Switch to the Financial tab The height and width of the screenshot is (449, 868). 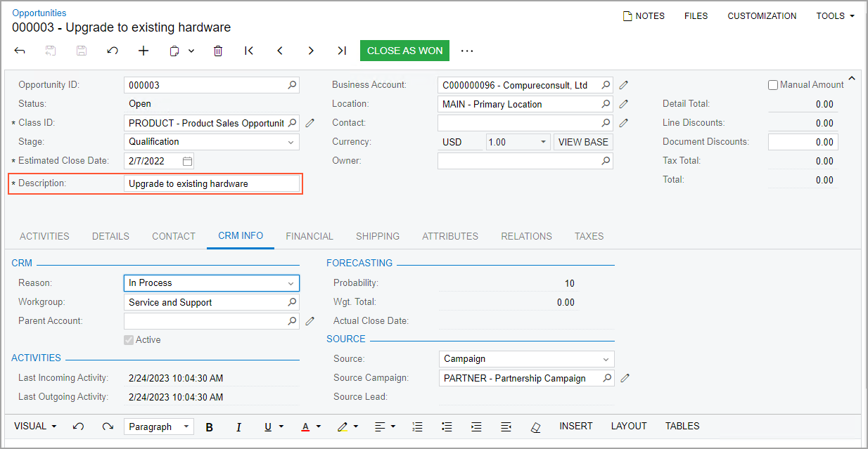coord(309,236)
